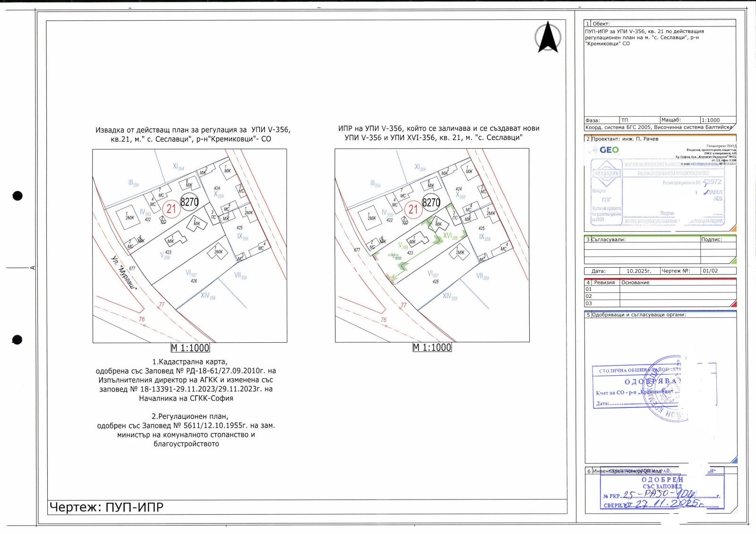Image resolution: width=756 pixels, height=534 pixels.
Task: Click the north arrow compass symbol
Action: coord(549,37)
